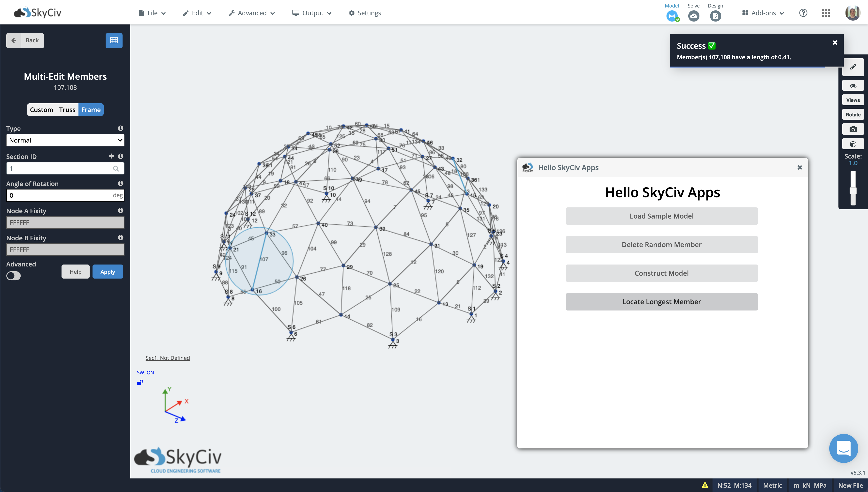Click the Solve stage icon
The image size is (868, 492).
coord(694,16)
